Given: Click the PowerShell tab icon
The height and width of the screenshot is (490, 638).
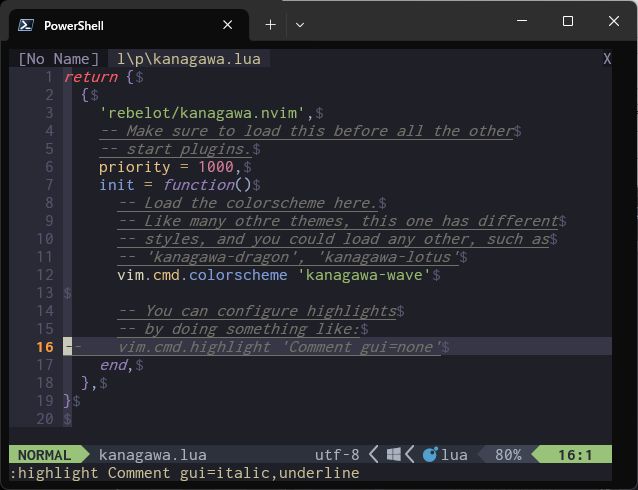Looking at the screenshot, I should point(26,25).
